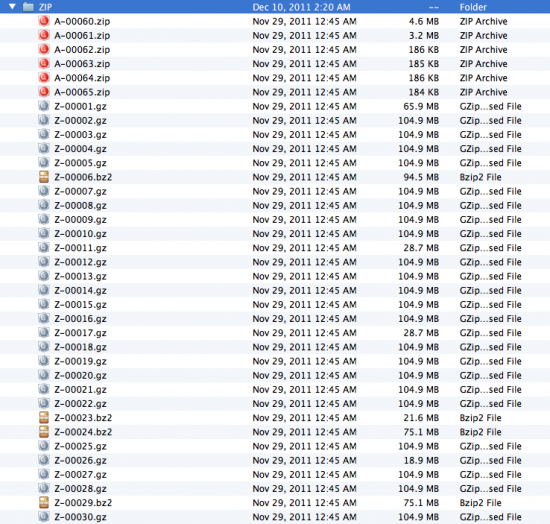
Task: Click the Z-00002.gz file icon
Action: pyautogui.click(x=44, y=120)
